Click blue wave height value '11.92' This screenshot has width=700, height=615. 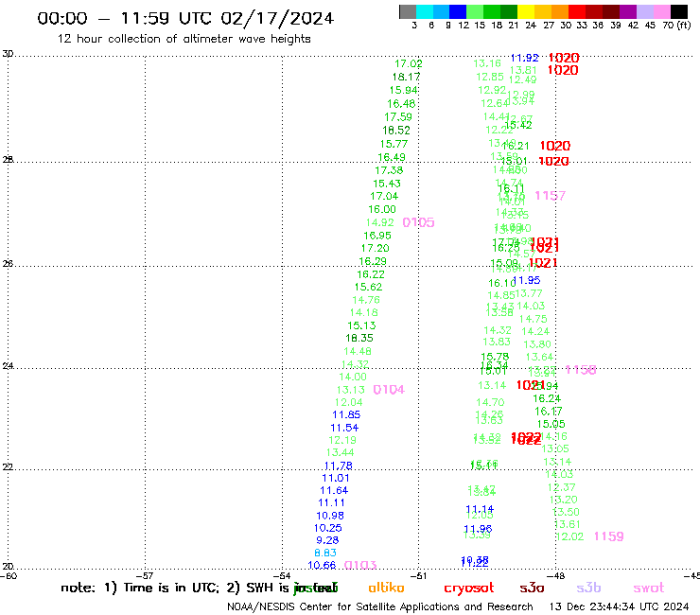click(524, 58)
